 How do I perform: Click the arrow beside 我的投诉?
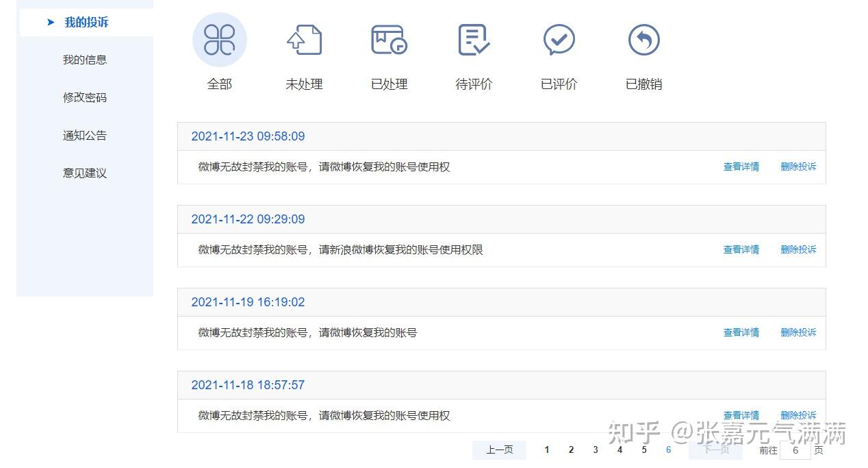pyautogui.click(x=51, y=22)
